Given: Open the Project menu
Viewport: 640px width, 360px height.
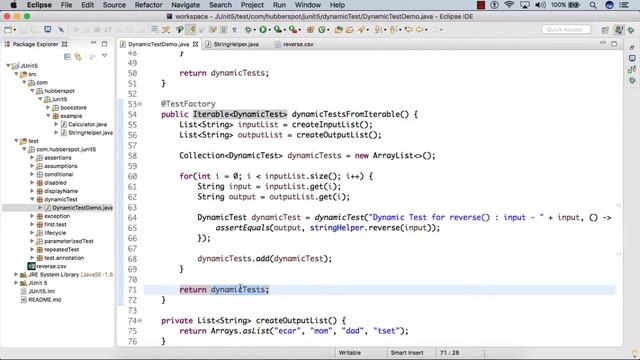Looking at the screenshot, I should click(252, 5).
